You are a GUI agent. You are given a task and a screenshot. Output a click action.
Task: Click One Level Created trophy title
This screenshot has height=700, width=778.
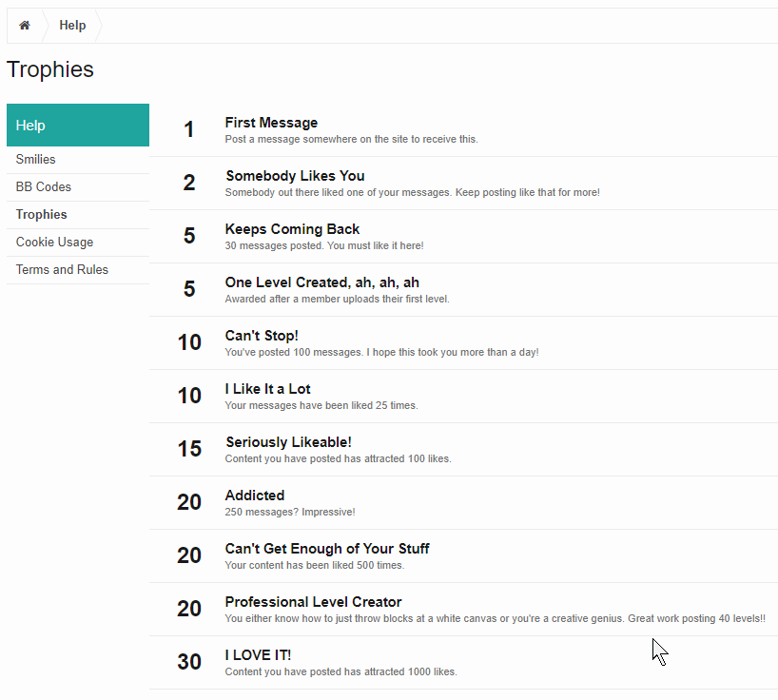click(x=321, y=282)
